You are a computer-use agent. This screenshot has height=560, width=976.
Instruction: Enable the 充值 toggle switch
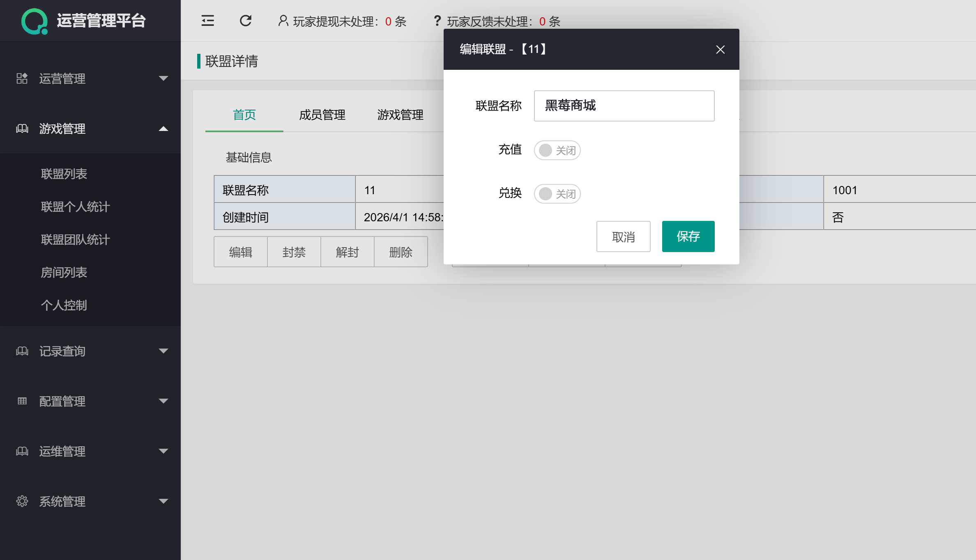coord(557,150)
